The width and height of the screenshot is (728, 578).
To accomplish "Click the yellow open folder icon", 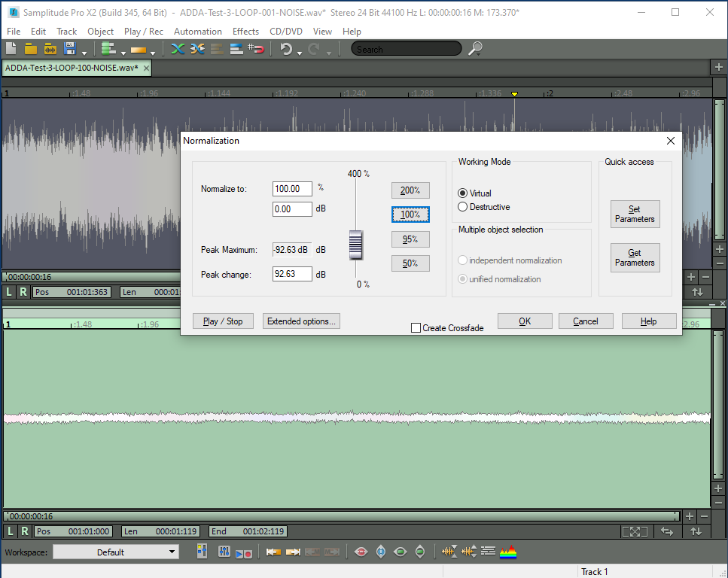I will 31,49.
